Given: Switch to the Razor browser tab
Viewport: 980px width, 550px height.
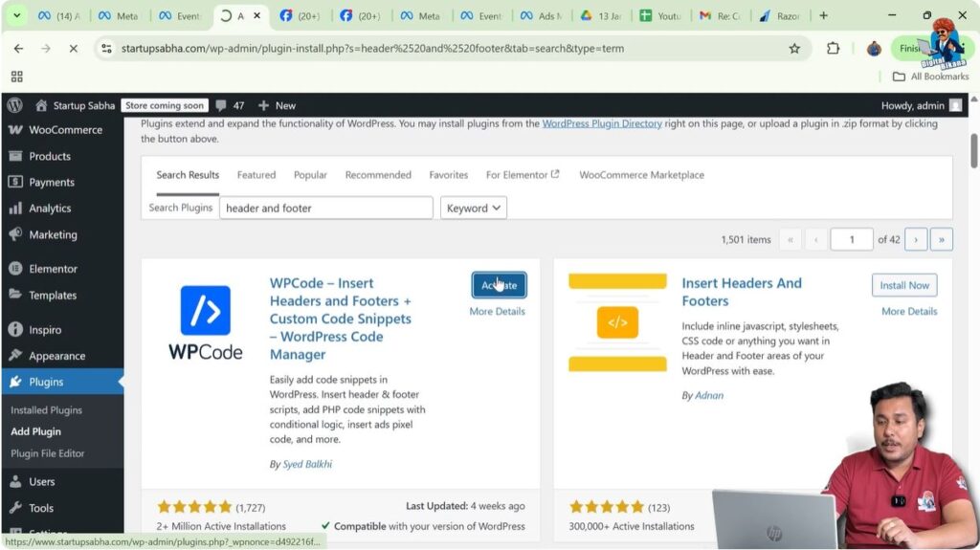Looking at the screenshot, I should click(x=779, y=15).
